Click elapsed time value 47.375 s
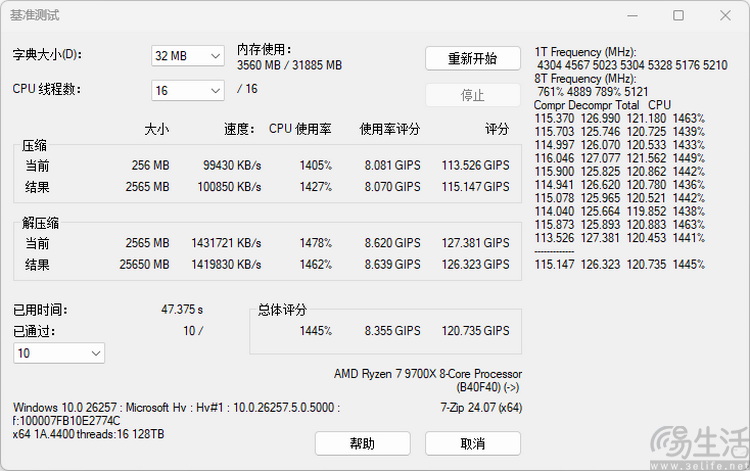 point(182,309)
